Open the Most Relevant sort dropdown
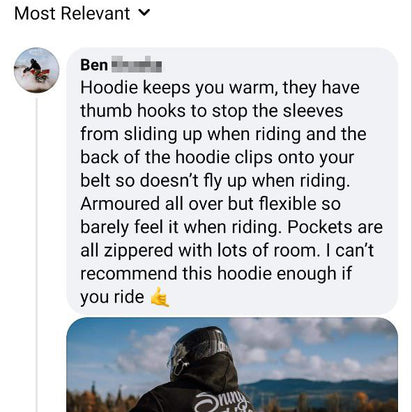Viewport: 412px width, 412px height. point(82,14)
